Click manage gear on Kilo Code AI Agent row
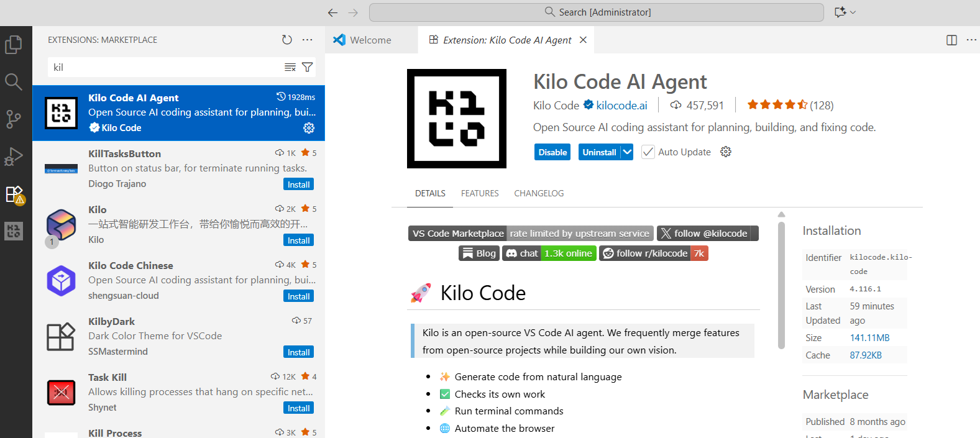980x438 pixels. (x=309, y=128)
